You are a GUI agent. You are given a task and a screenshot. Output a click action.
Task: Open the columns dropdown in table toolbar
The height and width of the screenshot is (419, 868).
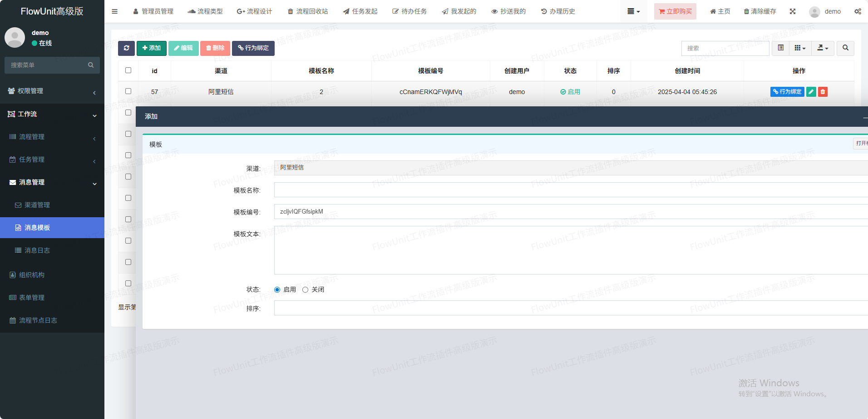(x=800, y=48)
